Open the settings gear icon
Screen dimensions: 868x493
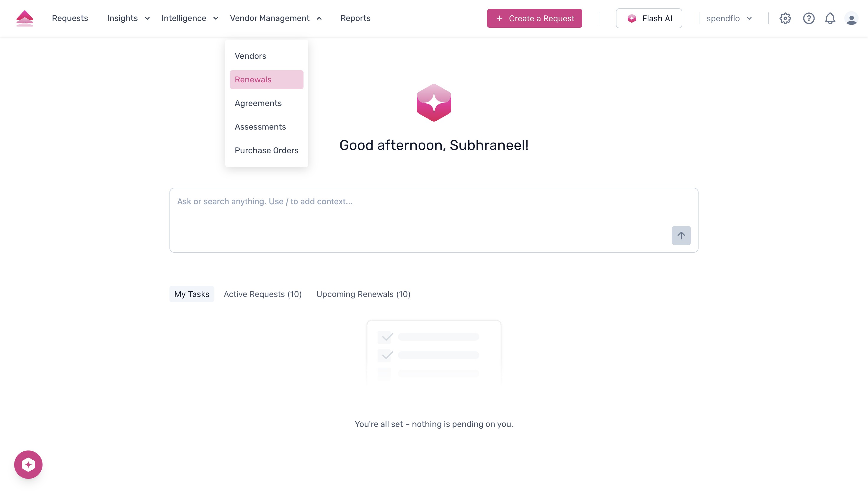coord(785,18)
